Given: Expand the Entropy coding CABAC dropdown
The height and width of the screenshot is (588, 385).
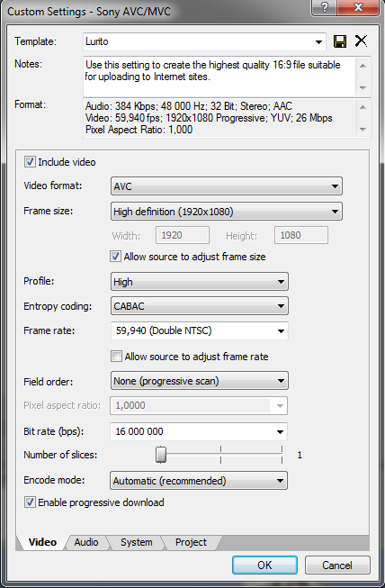Looking at the screenshot, I should tap(199, 306).
